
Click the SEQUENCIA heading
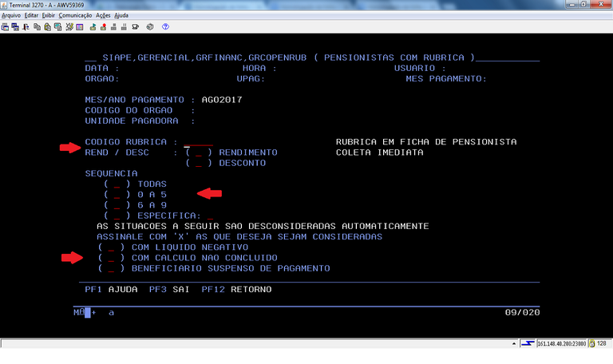(x=111, y=173)
